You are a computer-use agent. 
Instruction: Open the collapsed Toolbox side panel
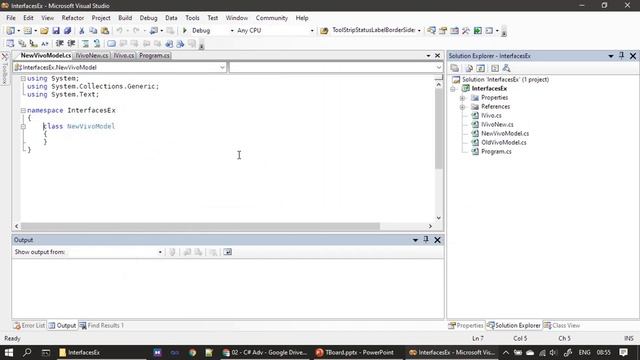pos(5,69)
